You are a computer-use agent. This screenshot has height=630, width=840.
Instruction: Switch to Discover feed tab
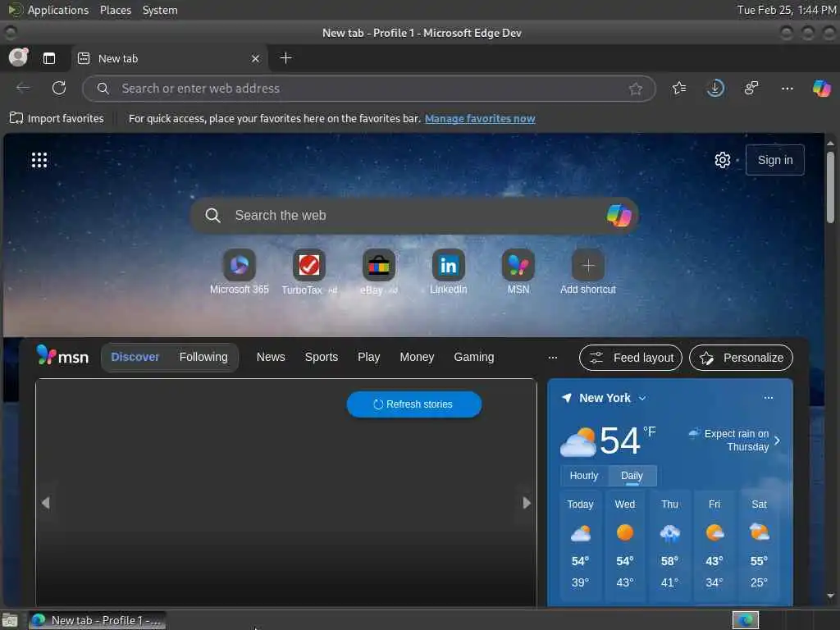tap(135, 357)
